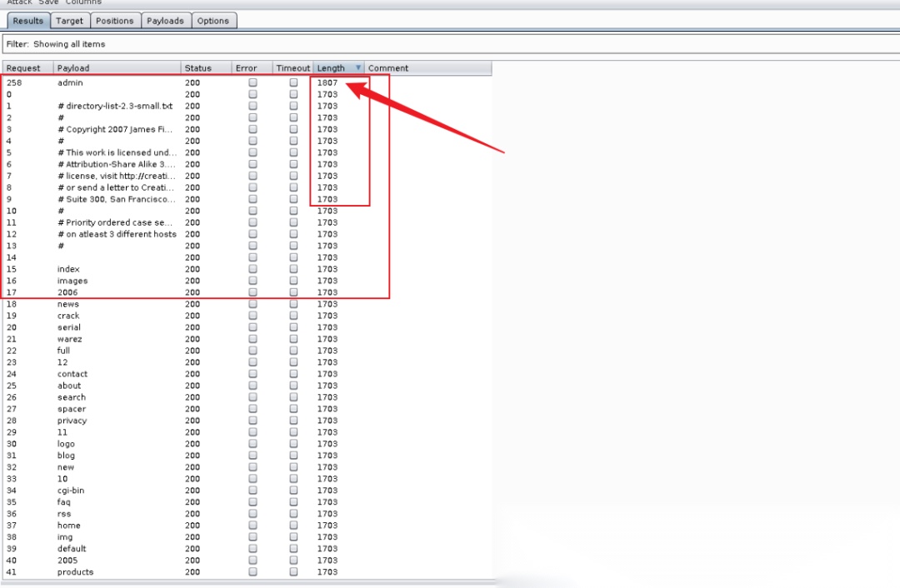Viewport: 900px width, 588px height.
Task: Toggle Error checkbox for blog row
Action: pos(252,456)
